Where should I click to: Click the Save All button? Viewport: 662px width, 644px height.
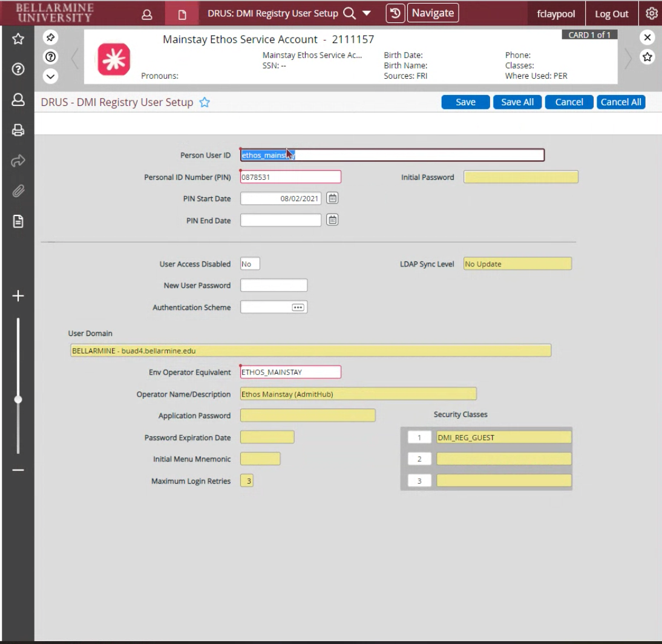click(x=517, y=102)
